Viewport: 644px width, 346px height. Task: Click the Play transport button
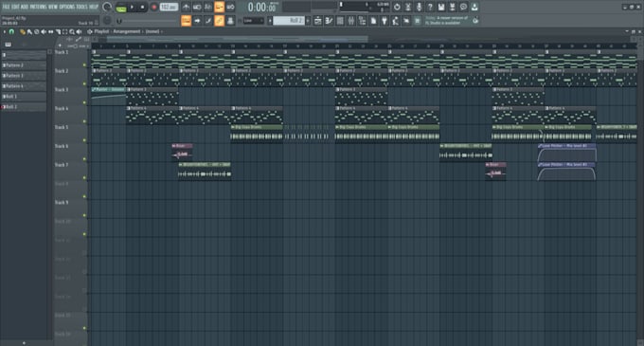coord(133,7)
